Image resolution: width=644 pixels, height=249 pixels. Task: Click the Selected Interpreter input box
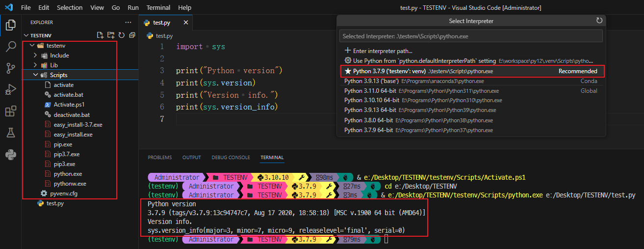click(x=471, y=36)
